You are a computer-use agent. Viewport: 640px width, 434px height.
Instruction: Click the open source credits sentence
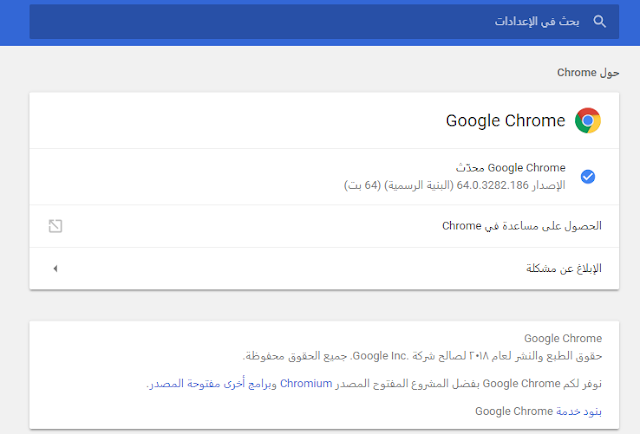click(x=374, y=384)
